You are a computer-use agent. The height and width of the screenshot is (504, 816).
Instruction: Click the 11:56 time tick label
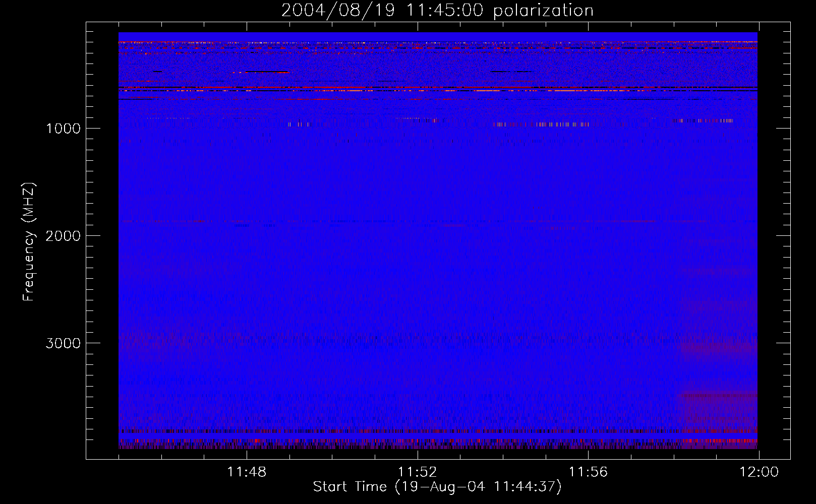588,472
